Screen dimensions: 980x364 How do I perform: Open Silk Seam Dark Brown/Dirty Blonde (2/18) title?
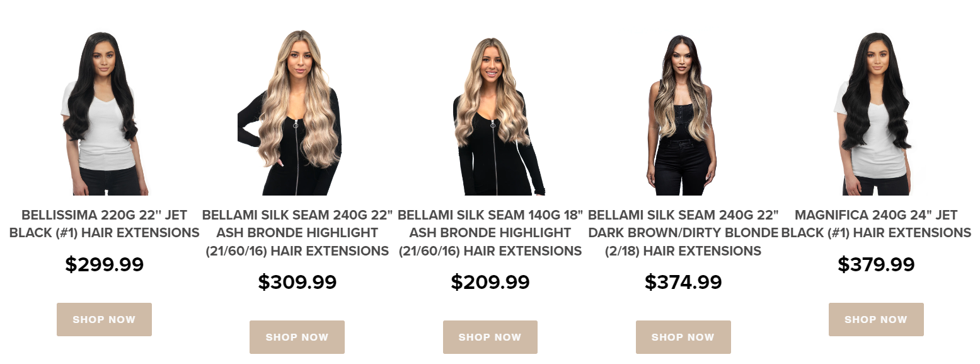(683, 233)
